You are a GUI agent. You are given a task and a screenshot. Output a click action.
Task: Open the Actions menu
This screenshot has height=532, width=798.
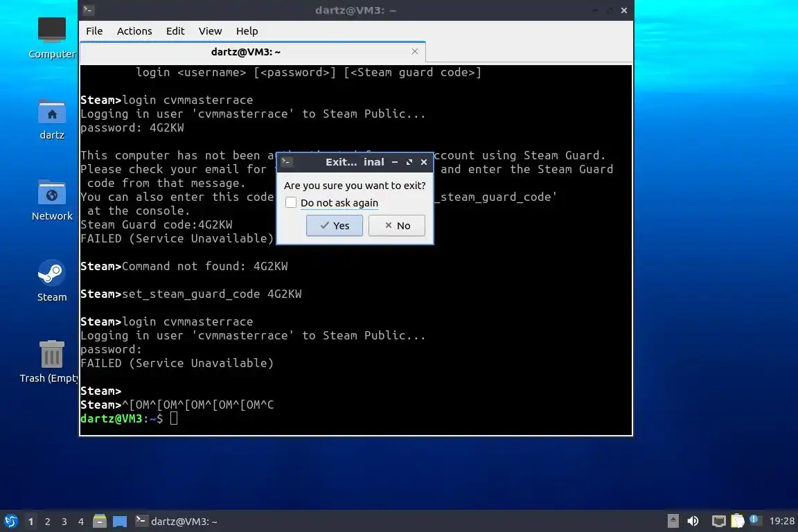click(134, 31)
